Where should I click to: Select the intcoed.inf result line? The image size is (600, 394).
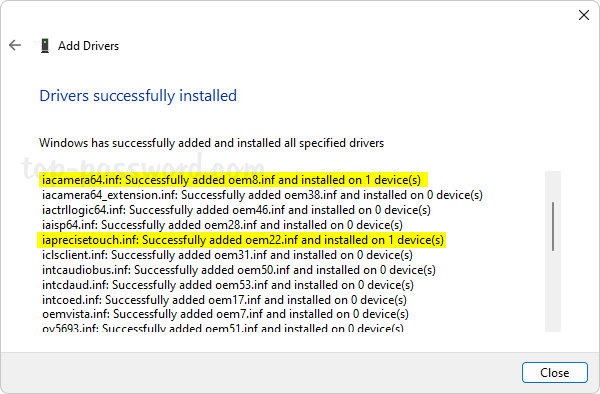click(x=224, y=300)
